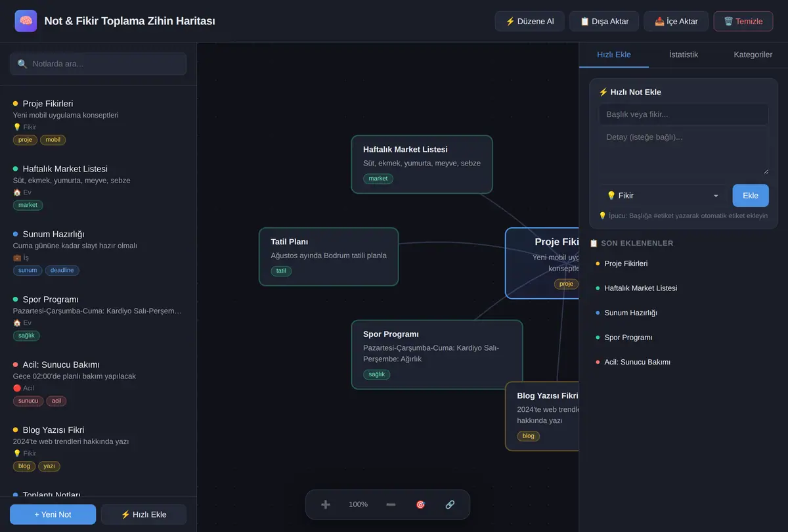This screenshot has width=788, height=532.
Task: Open Sunum Hazırlığı under Son Eklenenler
Action: pos(683,313)
